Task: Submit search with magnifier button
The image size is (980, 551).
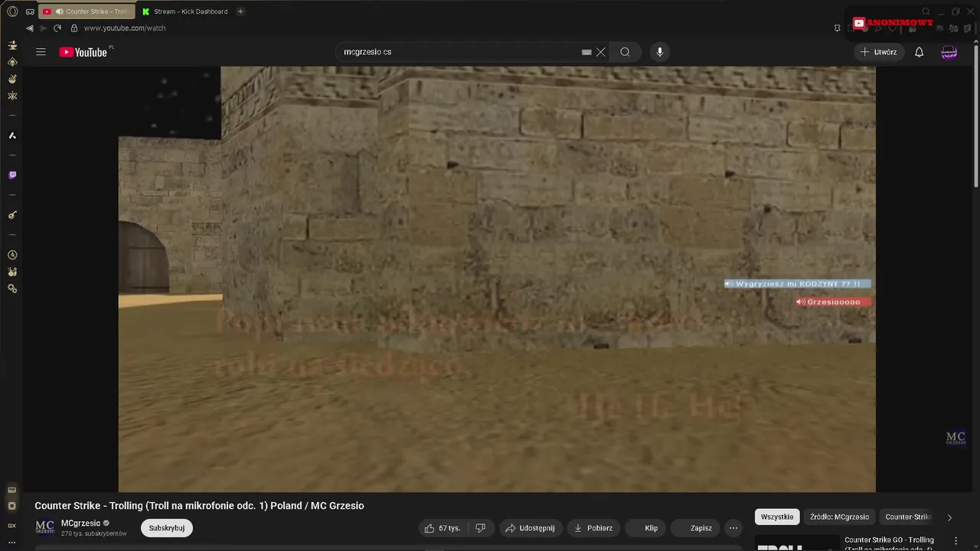Action: click(626, 52)
